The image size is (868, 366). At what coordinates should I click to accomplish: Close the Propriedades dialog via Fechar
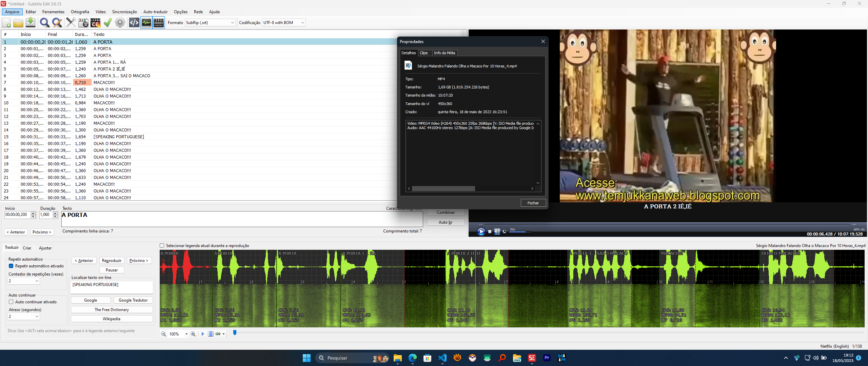click(533, 203)
